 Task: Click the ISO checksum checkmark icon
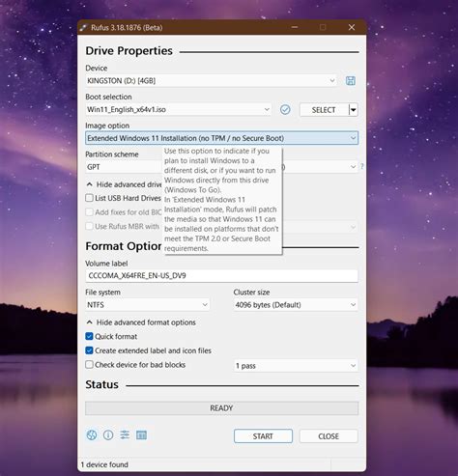tap(285, 110)
